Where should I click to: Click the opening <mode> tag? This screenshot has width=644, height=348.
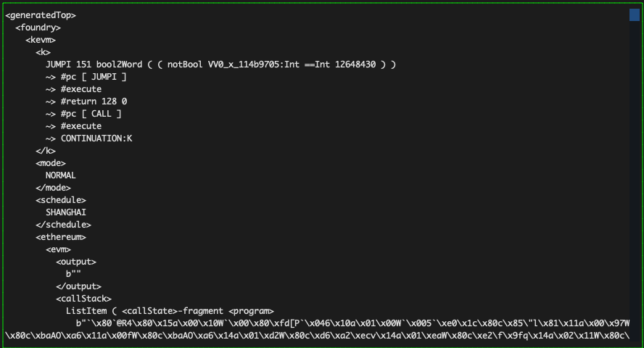[51, 163]
